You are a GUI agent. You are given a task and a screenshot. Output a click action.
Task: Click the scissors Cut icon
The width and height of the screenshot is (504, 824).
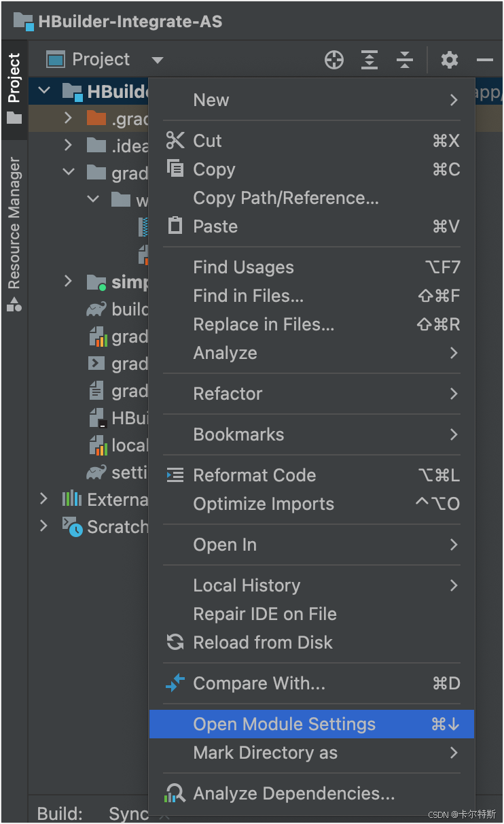[175, 140]
